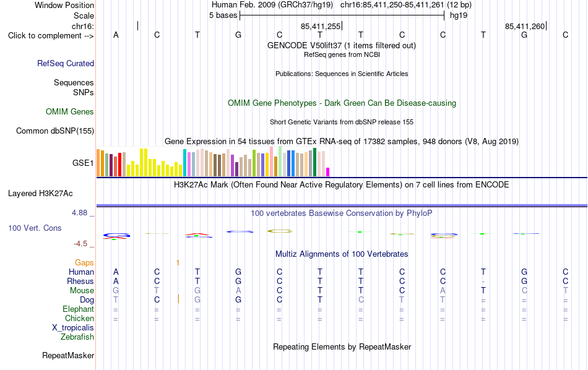Open the Layered H3K27Ac track label
The width and height of the screenshot is (588, 370).
click(40, 194)
